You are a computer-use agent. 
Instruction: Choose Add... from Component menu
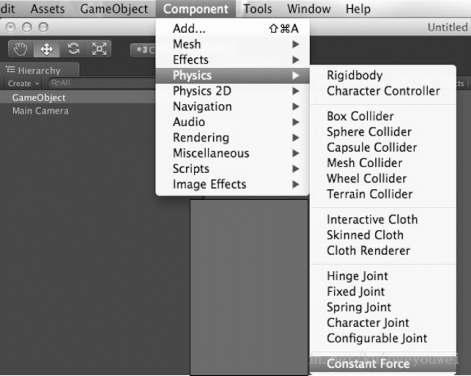(x=233, y=28)
